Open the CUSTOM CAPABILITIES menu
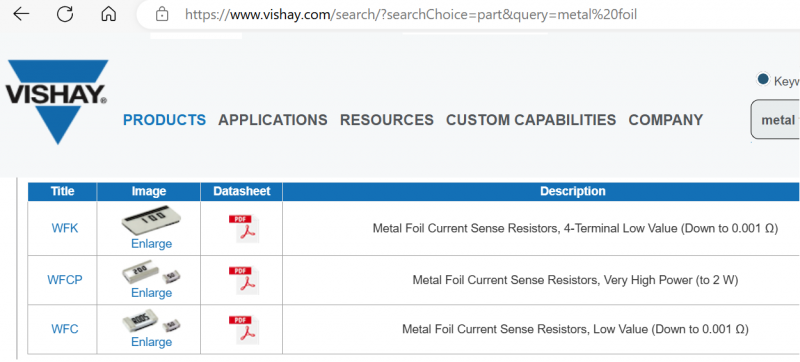 point(531,120)
